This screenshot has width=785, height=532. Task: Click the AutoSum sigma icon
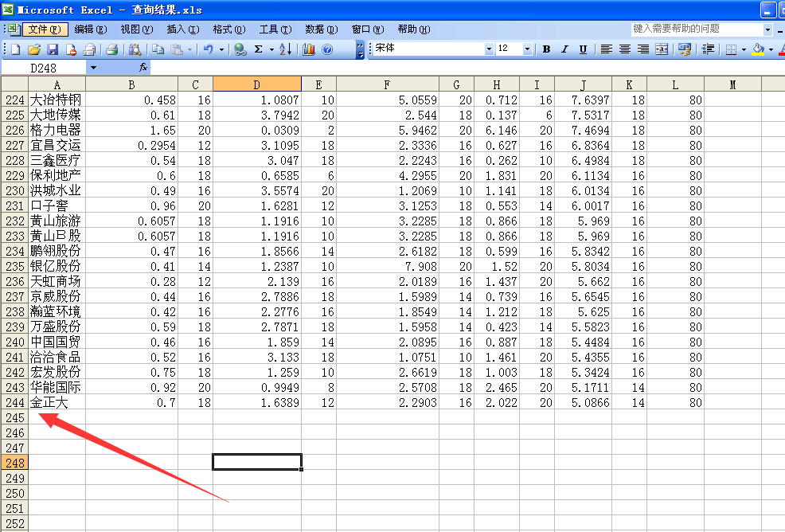click(x=259, y=49)
